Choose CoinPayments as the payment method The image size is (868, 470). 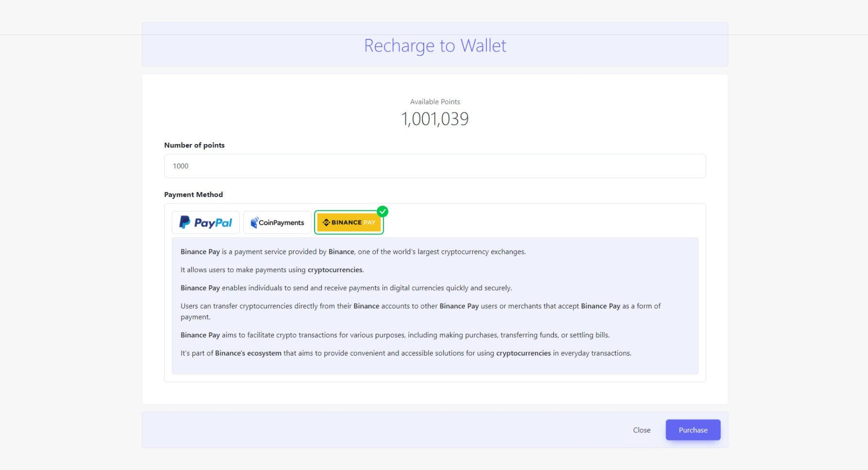click(x=277, y=222)
